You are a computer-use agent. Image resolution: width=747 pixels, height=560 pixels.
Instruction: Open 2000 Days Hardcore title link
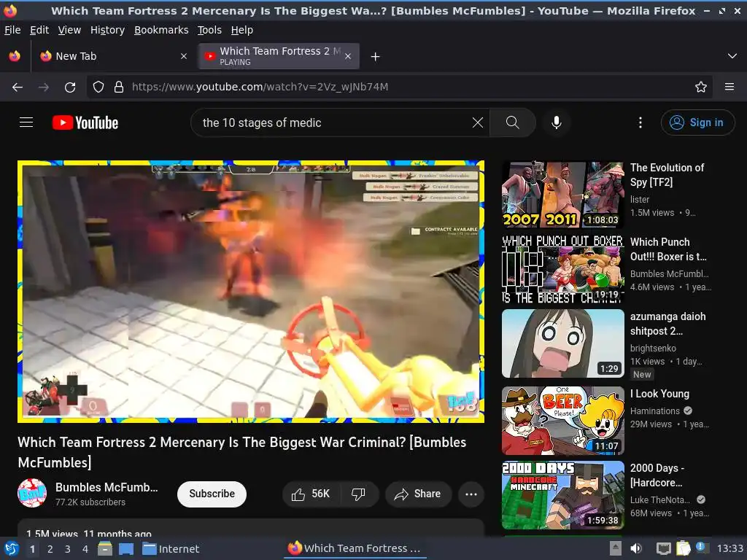click(657, 475)
